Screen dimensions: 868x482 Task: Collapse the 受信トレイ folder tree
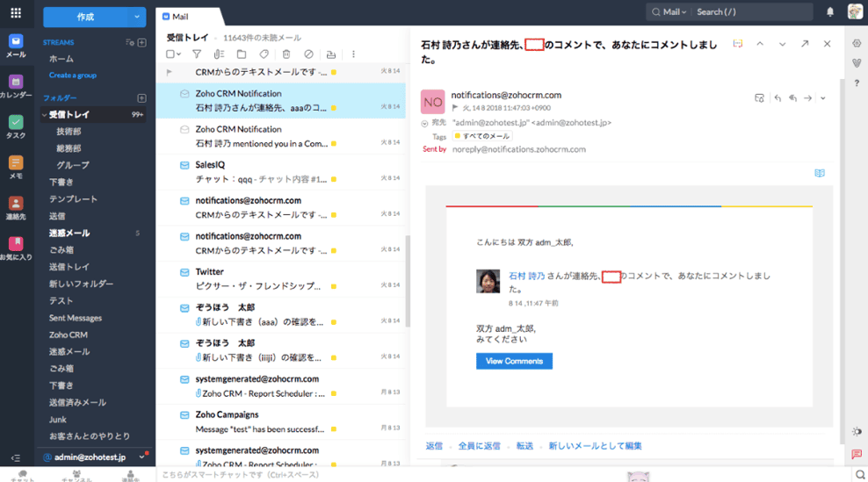[44, 114]
